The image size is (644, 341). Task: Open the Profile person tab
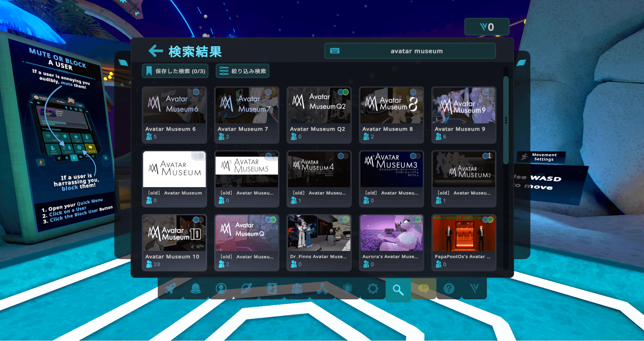[221, 288]
